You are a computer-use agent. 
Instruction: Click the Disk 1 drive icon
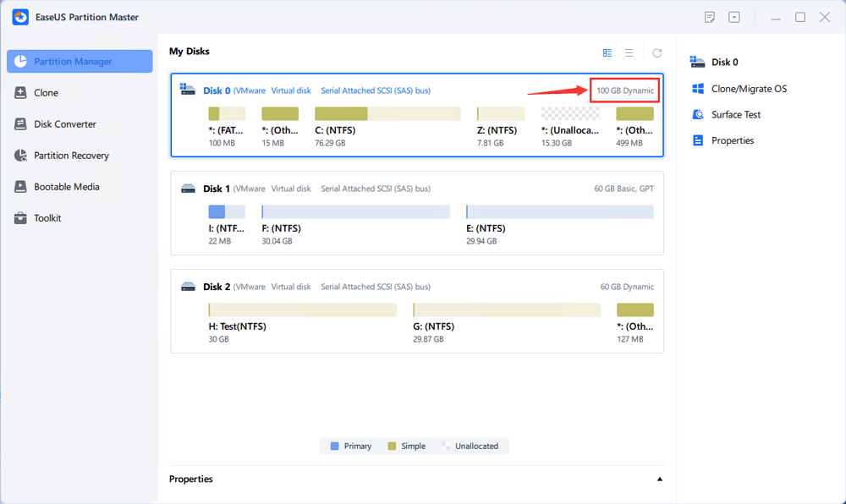click(188, 189)
